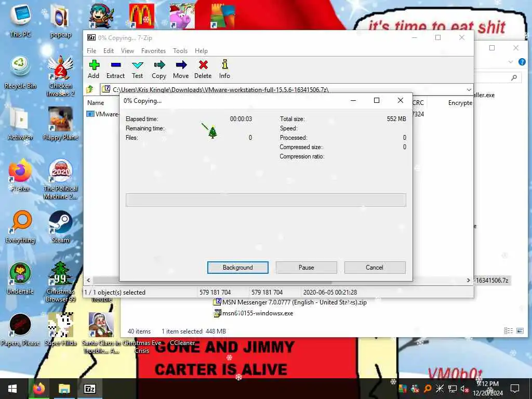Click the red Delete toolbar icon
The height and width of the screenshot is (399, 532).
pos(203,69)
